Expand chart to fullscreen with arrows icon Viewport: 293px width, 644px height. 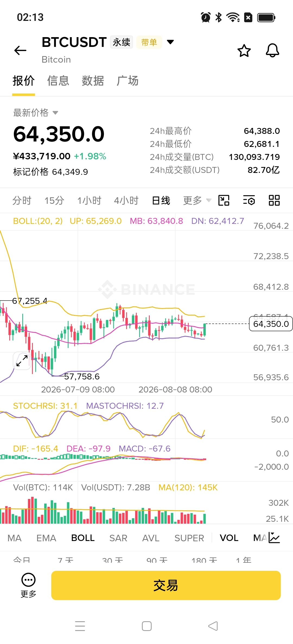22,361
